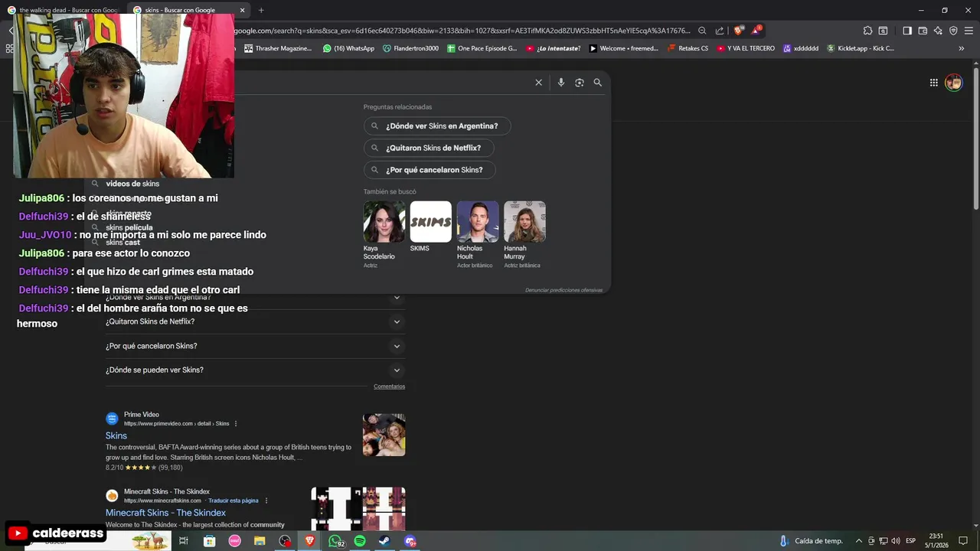Open 'Flandertron3000' bookmark
Screen dimensions: 980x551
pyautogui.click(x=411, y=48)
